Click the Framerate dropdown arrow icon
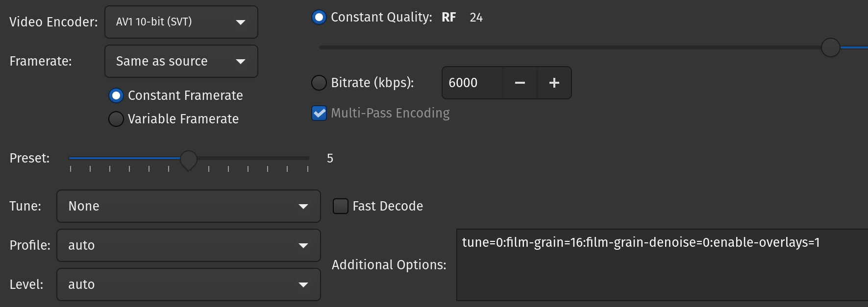Viewport: 868px width, 307px height. 241,61
